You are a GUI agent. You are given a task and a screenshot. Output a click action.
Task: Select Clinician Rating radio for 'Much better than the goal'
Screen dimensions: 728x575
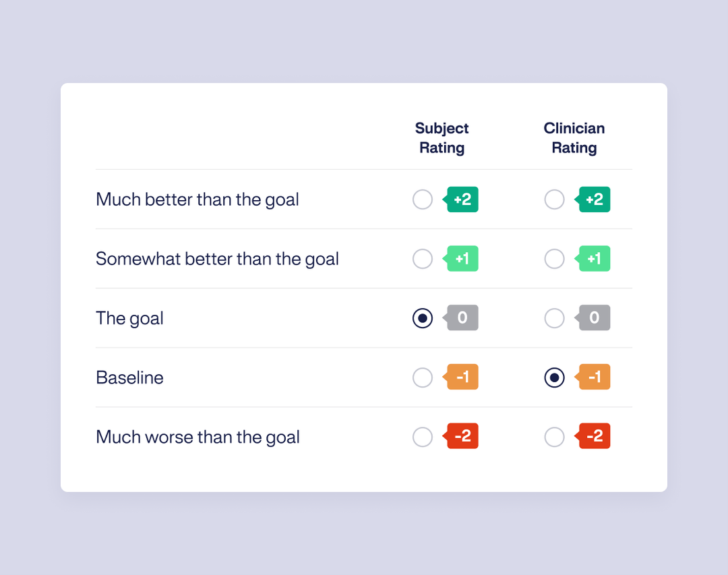pos(554,200)
